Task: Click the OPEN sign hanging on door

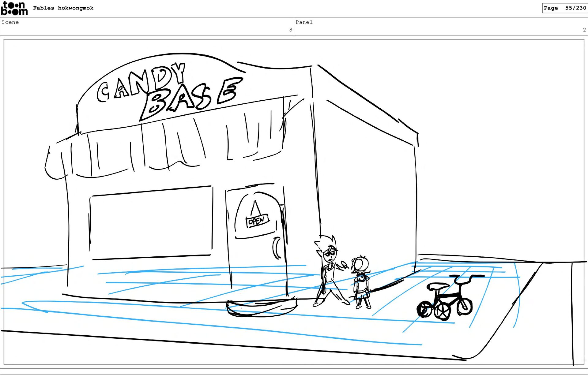Action: 257,220
